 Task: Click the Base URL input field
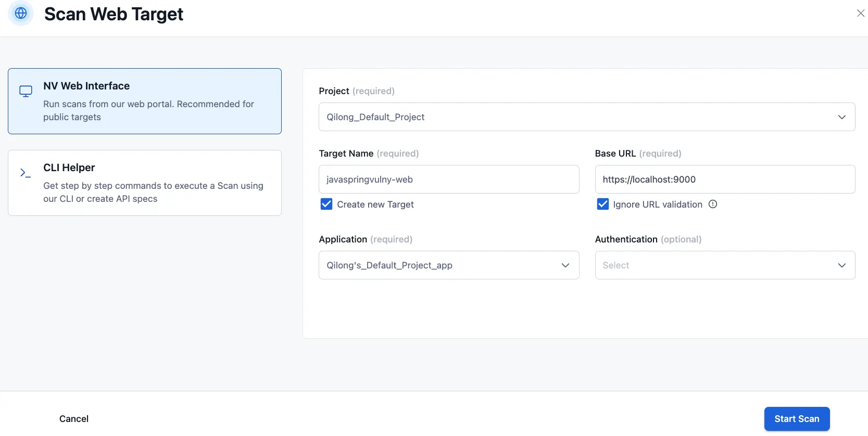725,179
